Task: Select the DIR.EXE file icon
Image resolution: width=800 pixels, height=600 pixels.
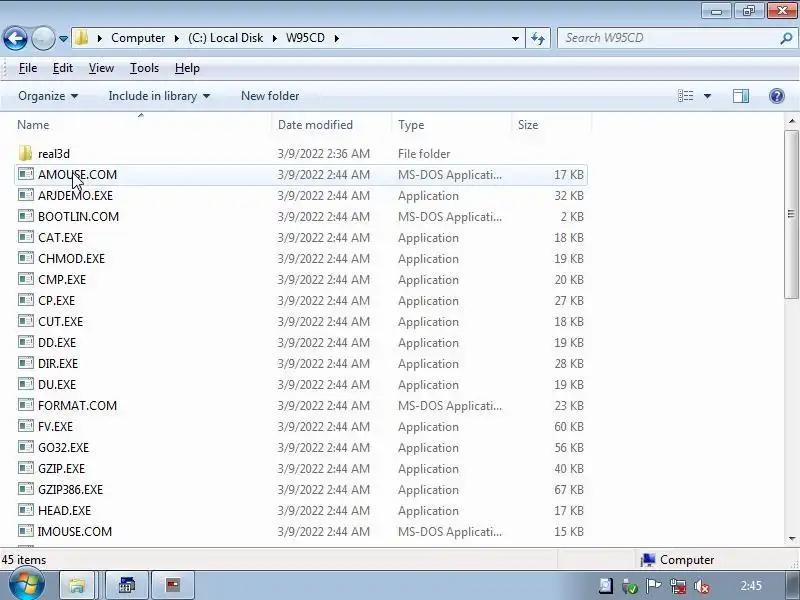Action: click(x=26, y=363)
